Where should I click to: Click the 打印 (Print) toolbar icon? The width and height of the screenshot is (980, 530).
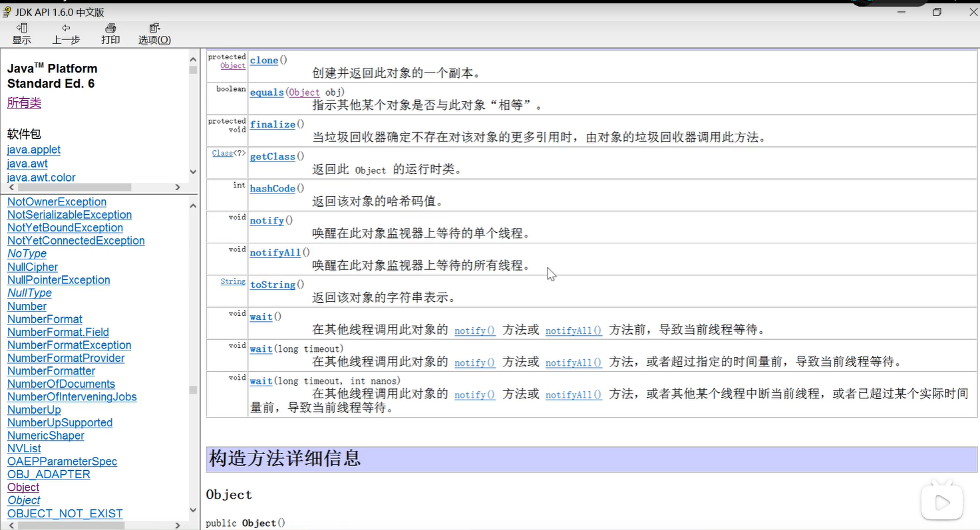point(110,33)
